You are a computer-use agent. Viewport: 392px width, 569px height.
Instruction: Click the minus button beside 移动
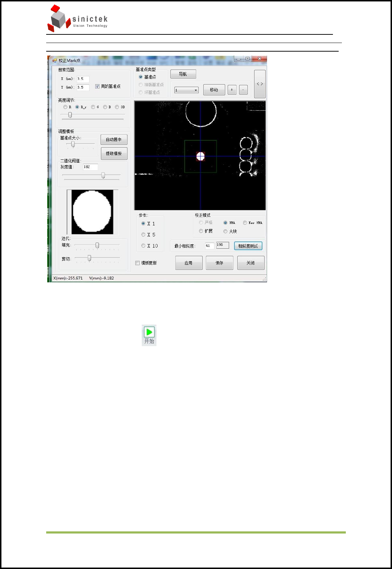(x=243, y=90)
